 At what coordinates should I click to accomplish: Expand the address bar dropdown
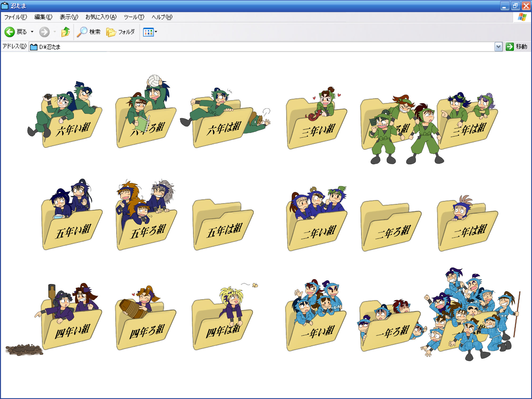point(498,47)
